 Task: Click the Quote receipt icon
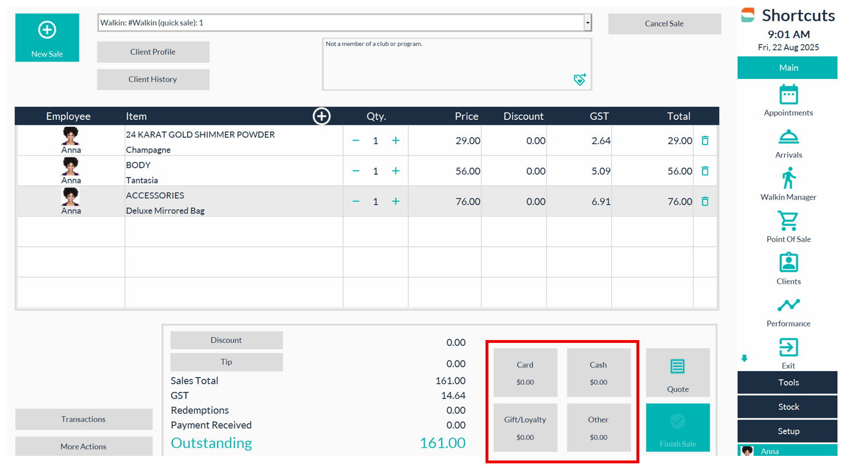677,367
